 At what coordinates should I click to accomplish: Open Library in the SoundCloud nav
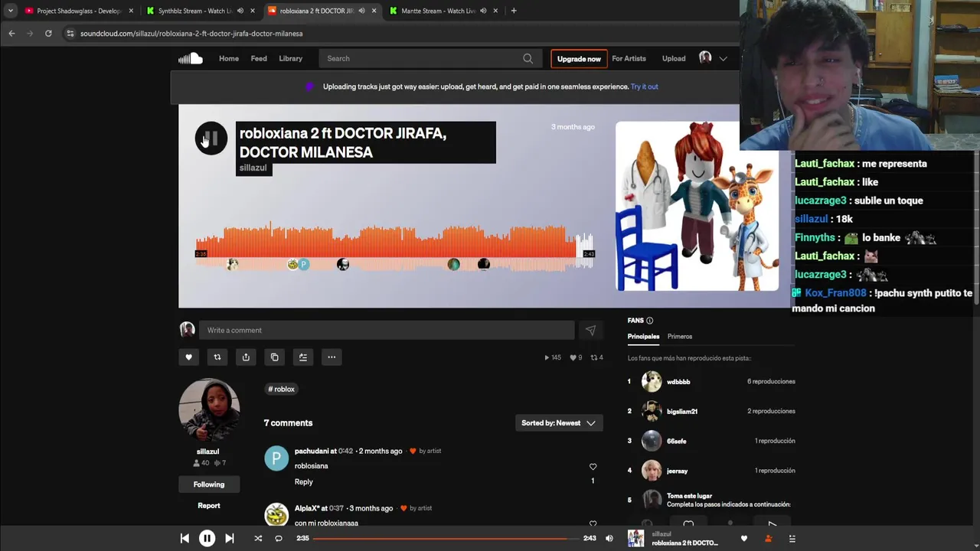point(290,58)
